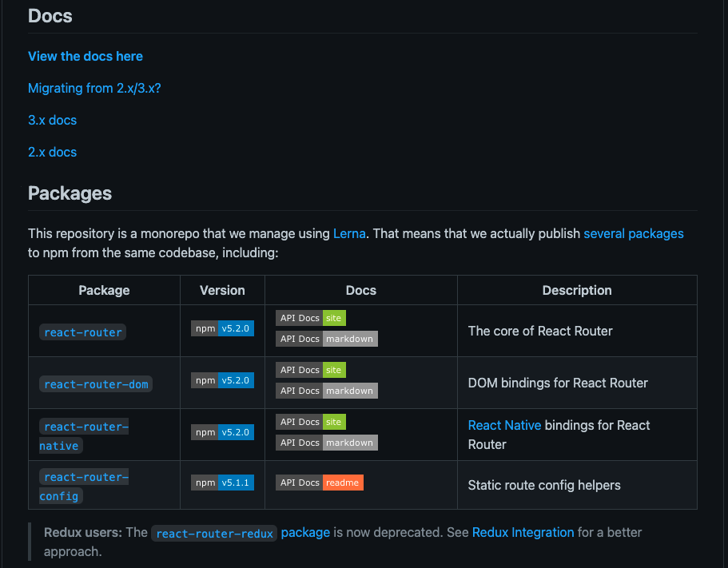
Task: Open the react-router-dom package page
Action: tap(96, 383)
